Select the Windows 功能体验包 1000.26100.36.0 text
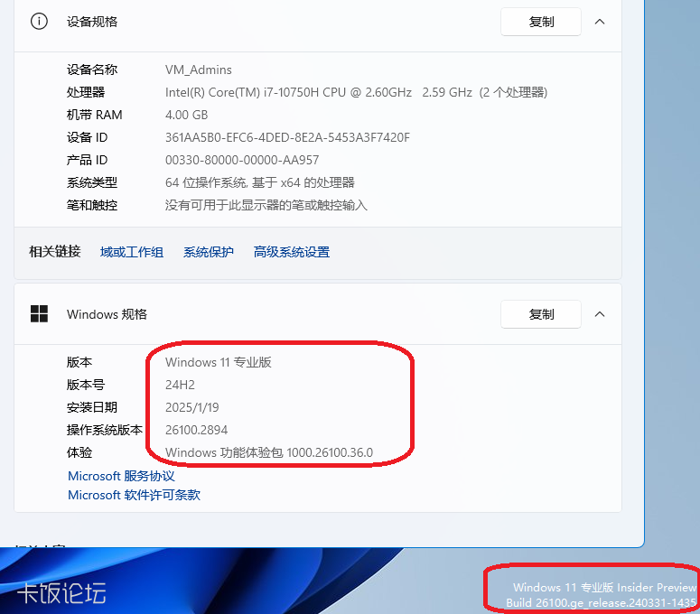This screenshot has height=614, width=700. coord(269,452)
